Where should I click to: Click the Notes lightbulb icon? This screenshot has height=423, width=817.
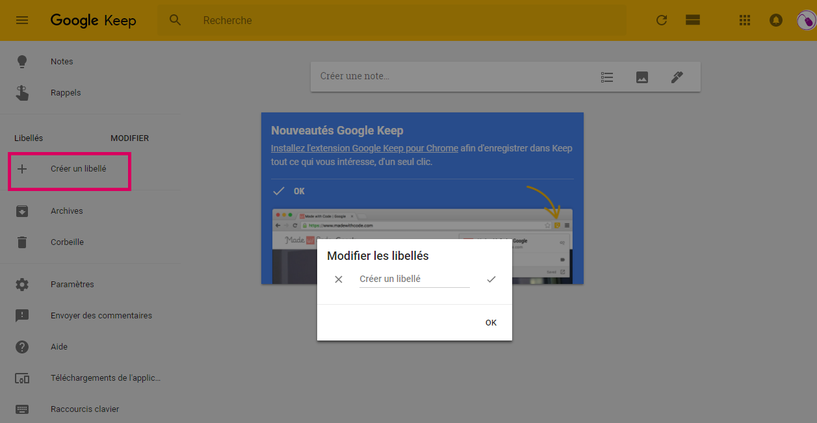click(x=22, y=61)
